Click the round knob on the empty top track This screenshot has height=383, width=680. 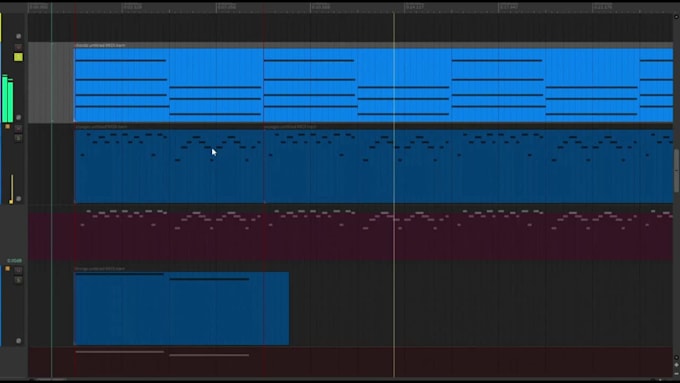pos(19,36)
